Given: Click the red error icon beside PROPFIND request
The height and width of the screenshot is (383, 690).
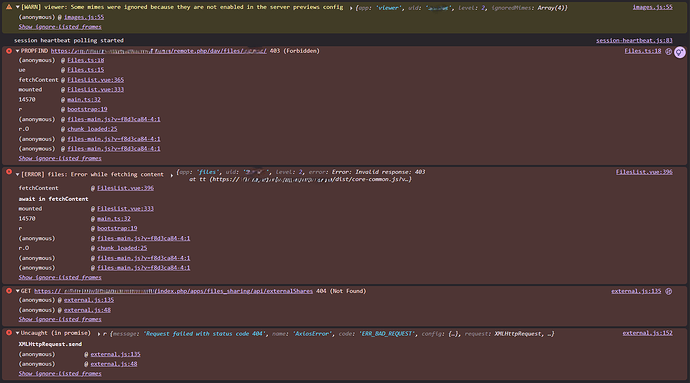Looking at the screenshot, I should [9, 51].
